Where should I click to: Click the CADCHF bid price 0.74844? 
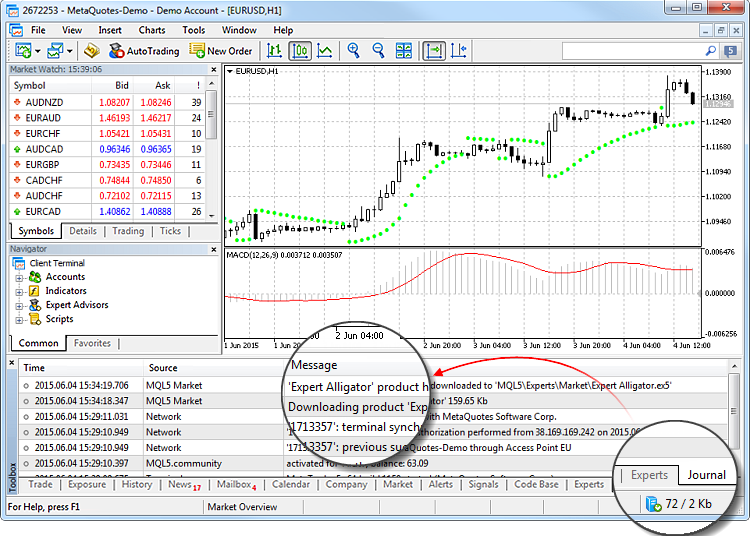tap(114, 180)
